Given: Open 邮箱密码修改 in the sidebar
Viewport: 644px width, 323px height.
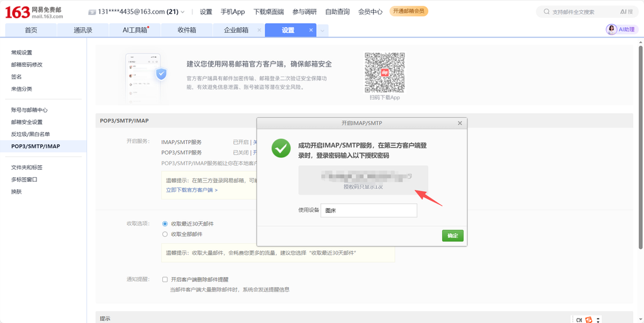Looking at the screenshot, I should pyautogui.click(x=26, y=65).
